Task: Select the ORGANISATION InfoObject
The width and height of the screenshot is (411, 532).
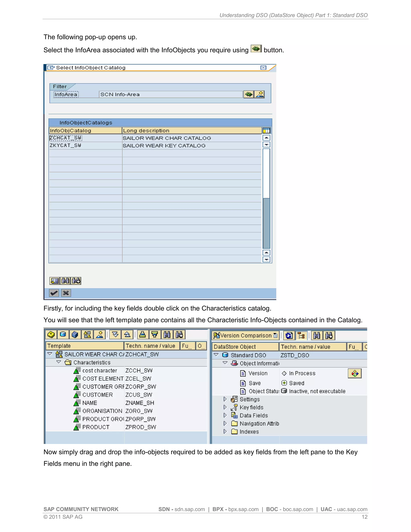Action: point(102,411)
